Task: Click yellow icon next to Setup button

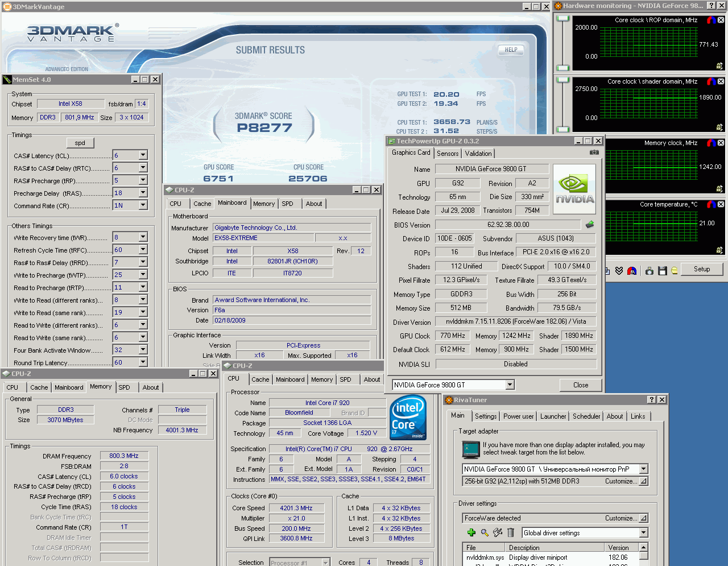Action: point(675,271)
